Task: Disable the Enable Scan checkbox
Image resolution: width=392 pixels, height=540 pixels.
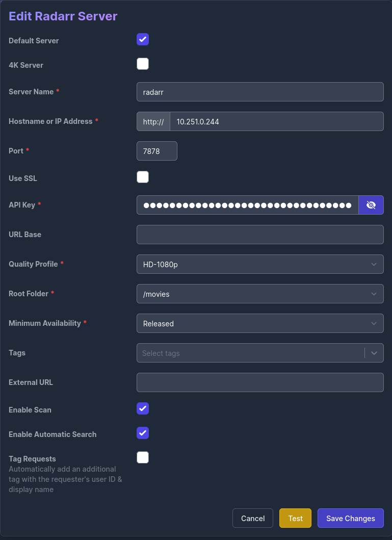Action: [143, 408]
